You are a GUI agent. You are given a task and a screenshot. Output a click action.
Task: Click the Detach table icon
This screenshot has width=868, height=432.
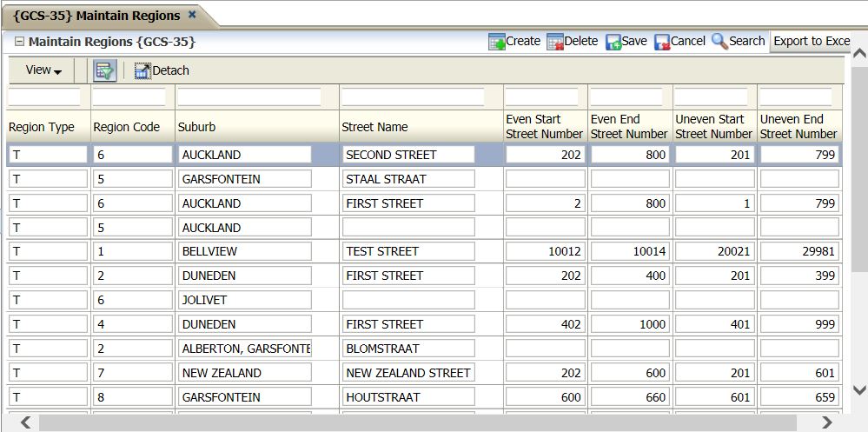(x=142, y=71)
